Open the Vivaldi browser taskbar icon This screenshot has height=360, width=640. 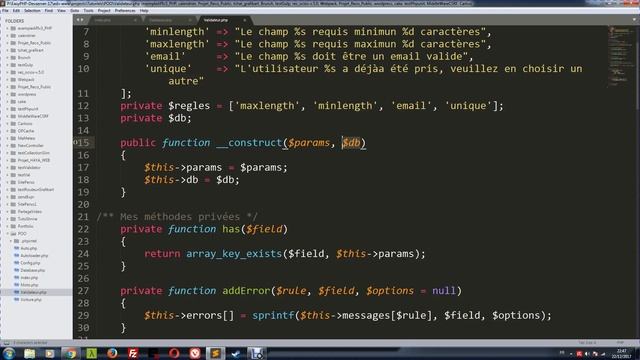click(195, 353)
